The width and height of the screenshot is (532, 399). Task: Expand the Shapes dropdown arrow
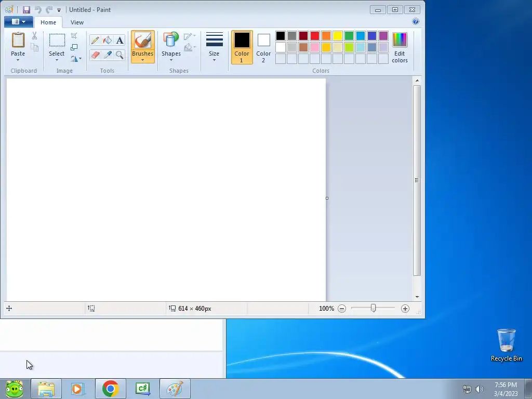[x=171, y=60]
